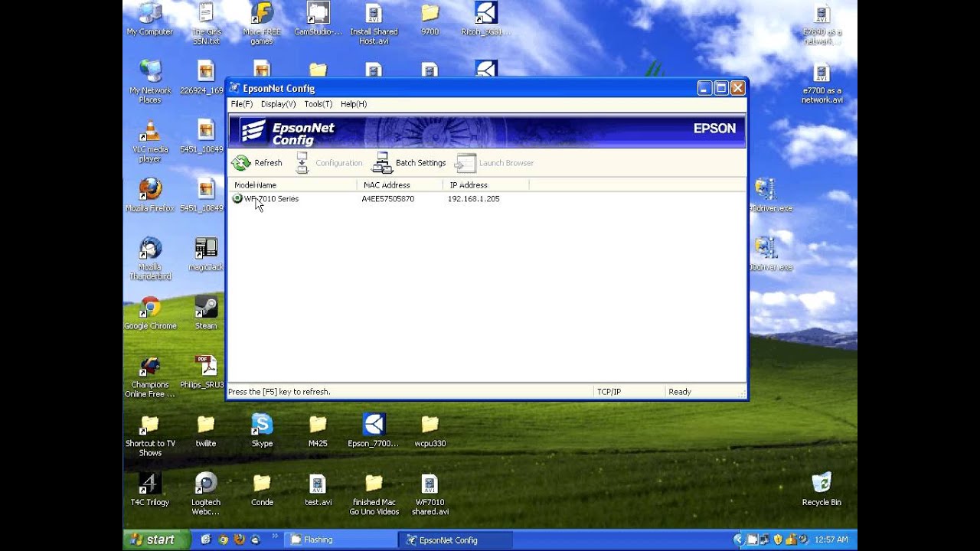The image size is (980, 551).
Task: Open the Recycle Bin
Action: tap(822, 491)
